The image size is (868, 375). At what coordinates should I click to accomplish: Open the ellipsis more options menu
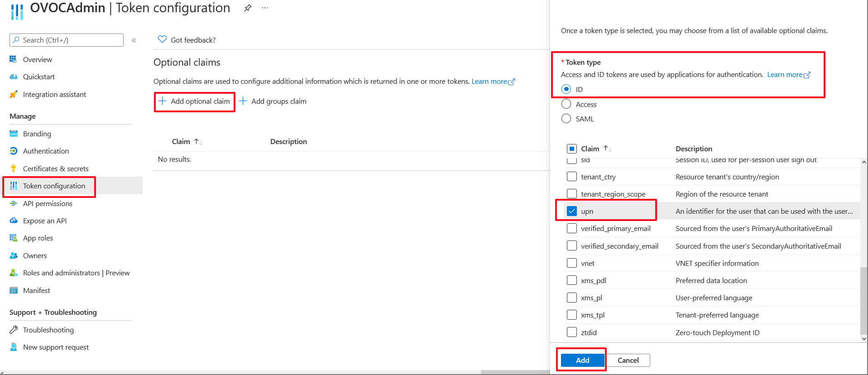coord(265,8)
